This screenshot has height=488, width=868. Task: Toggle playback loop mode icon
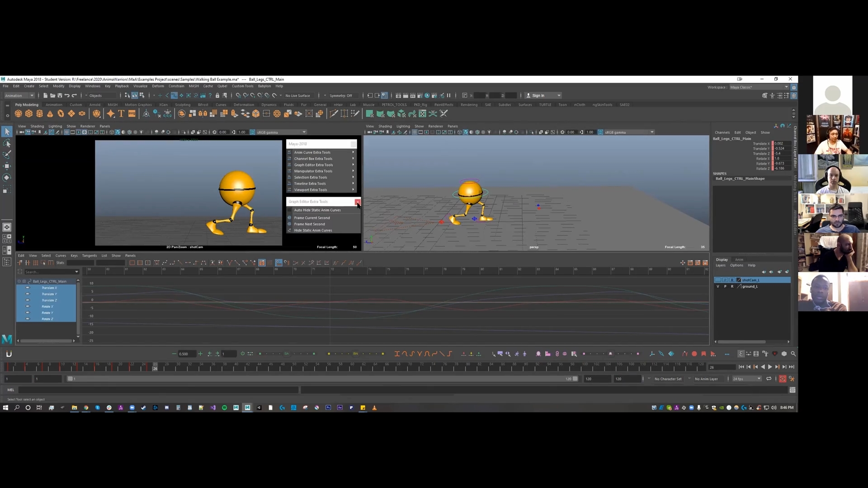[769, 379]
